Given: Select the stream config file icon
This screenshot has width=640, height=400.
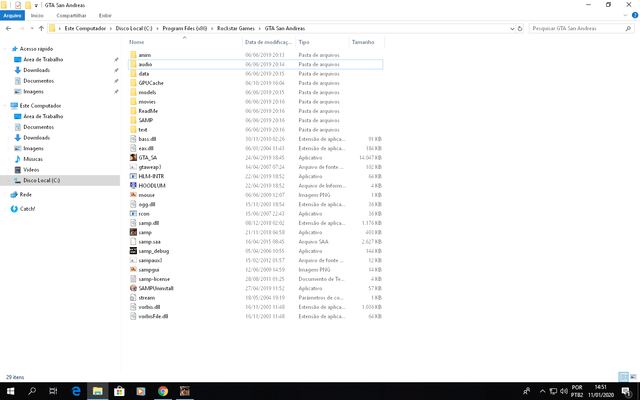Looking at the screenshot, I should coord(133,298).
